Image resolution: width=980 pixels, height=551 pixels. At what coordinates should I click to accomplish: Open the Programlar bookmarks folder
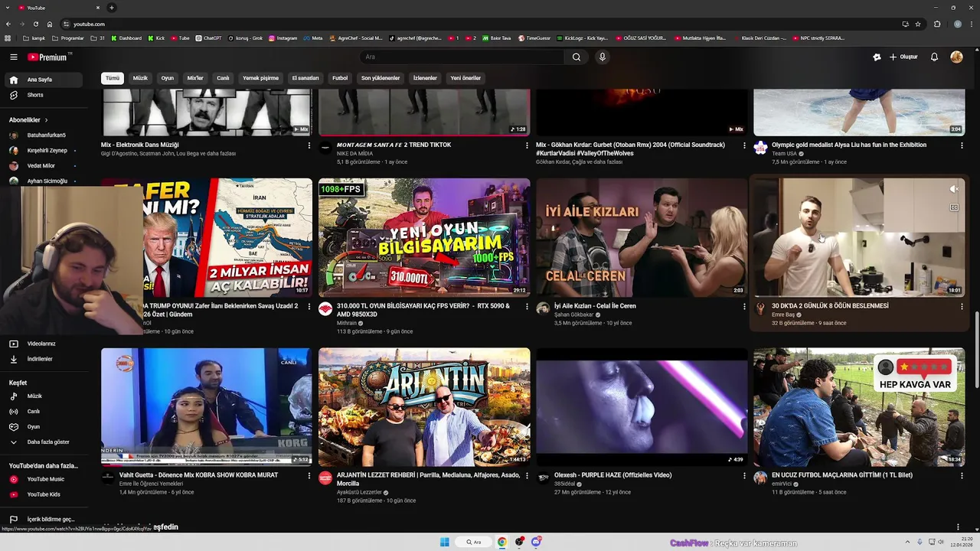68,37
